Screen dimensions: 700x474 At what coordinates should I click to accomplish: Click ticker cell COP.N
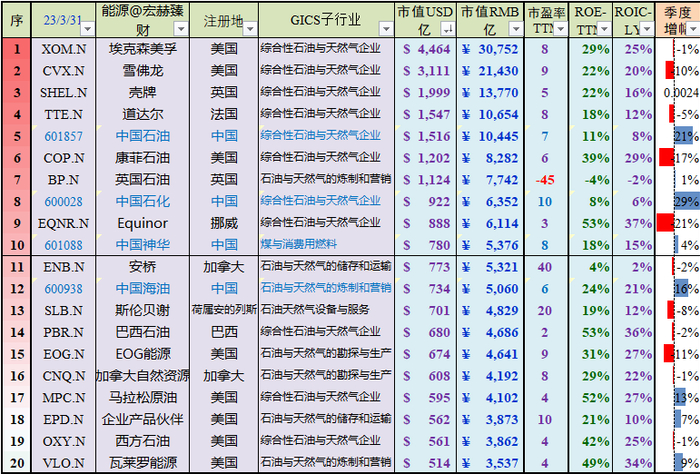(63, 158)
